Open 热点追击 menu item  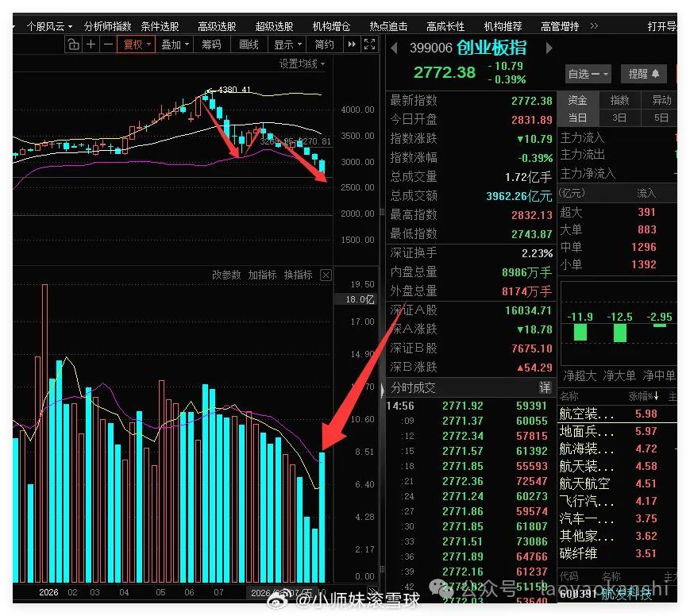click(x=388, y=26)
